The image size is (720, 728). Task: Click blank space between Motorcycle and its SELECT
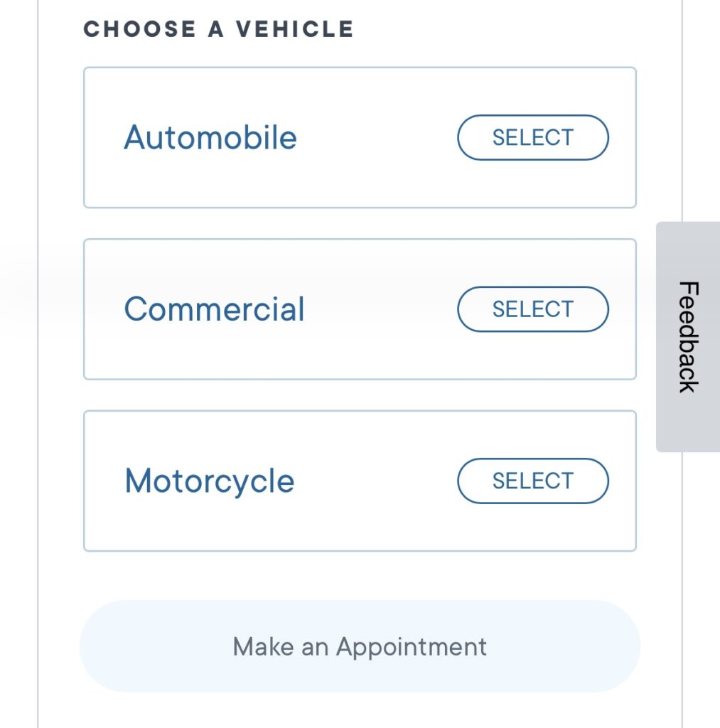(376, 481)
